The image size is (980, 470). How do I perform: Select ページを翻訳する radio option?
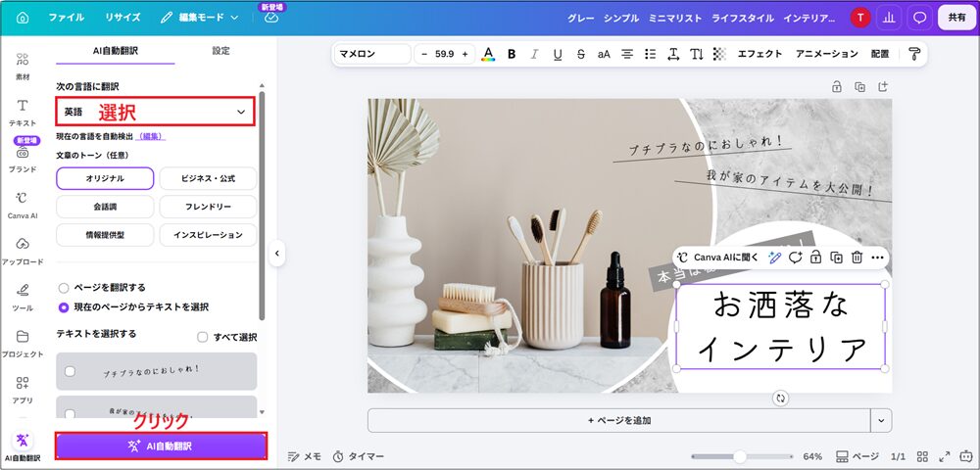point(63,288)
